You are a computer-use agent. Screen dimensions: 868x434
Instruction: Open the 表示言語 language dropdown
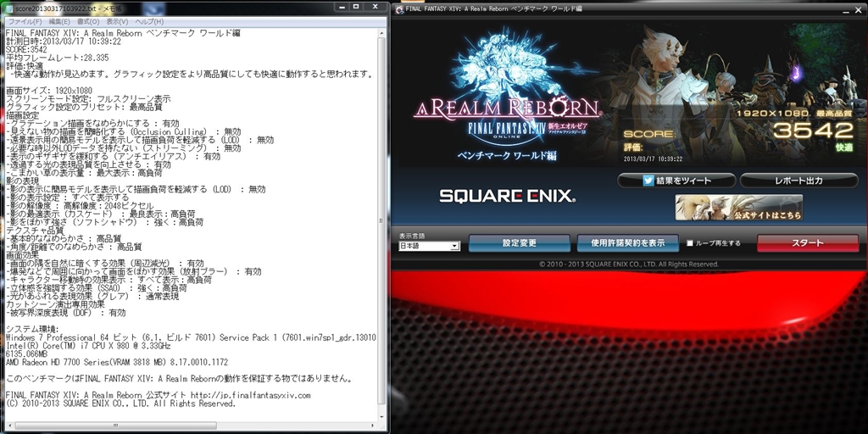[429, 246]
